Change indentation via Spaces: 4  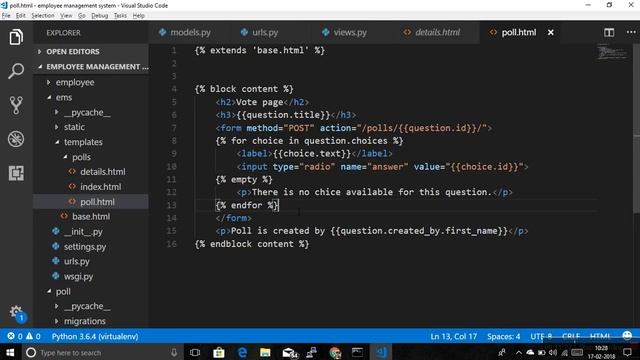pyautogui.click(x=504, y=336)
